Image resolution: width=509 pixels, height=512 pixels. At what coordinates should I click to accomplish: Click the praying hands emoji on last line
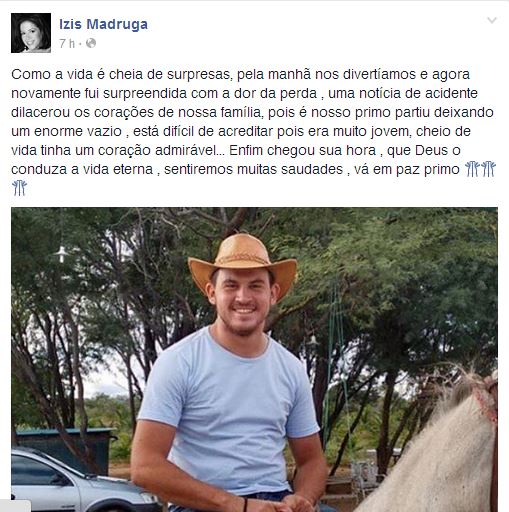tap(19, 188)
